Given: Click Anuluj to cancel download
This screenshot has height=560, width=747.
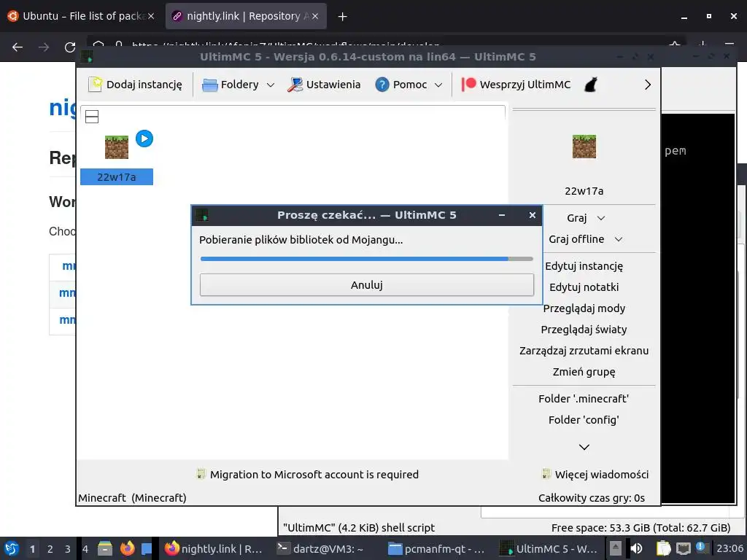Looking at the screenshot, I should click(367, 285).
